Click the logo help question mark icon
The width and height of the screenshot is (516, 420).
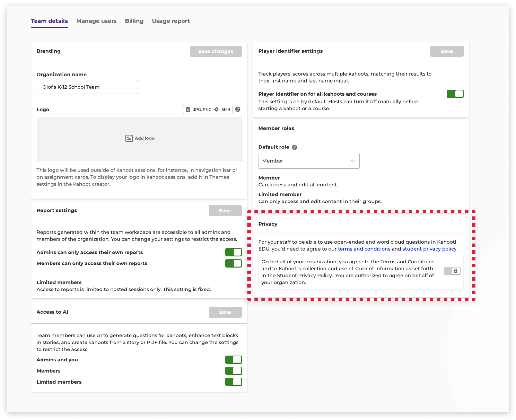coord(238,109)
